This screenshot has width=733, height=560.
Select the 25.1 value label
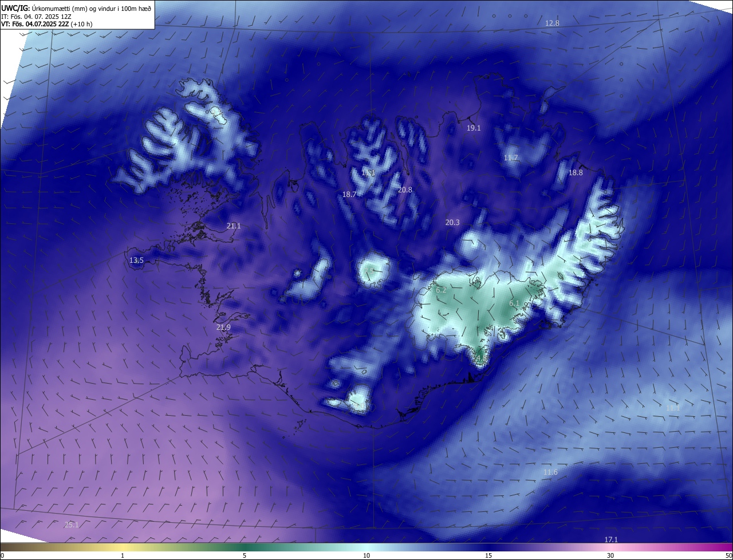coord(72,525)
